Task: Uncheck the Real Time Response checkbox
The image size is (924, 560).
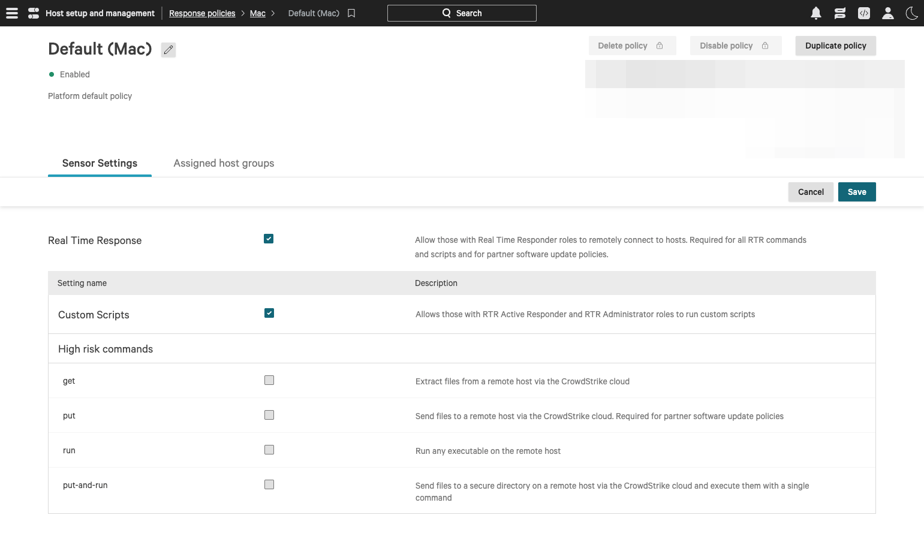Action: click(x=269, y=239)
